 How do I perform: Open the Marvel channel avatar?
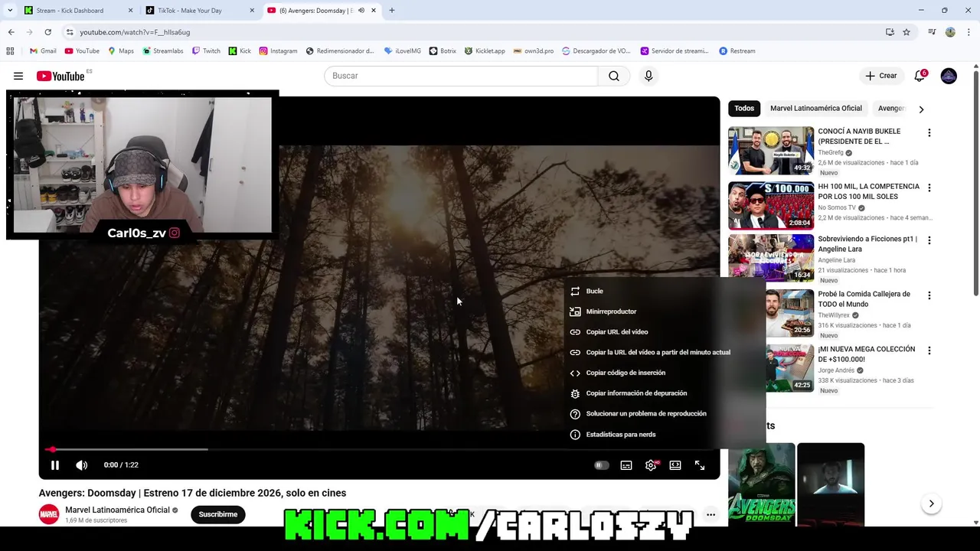(x=49, y=514)
